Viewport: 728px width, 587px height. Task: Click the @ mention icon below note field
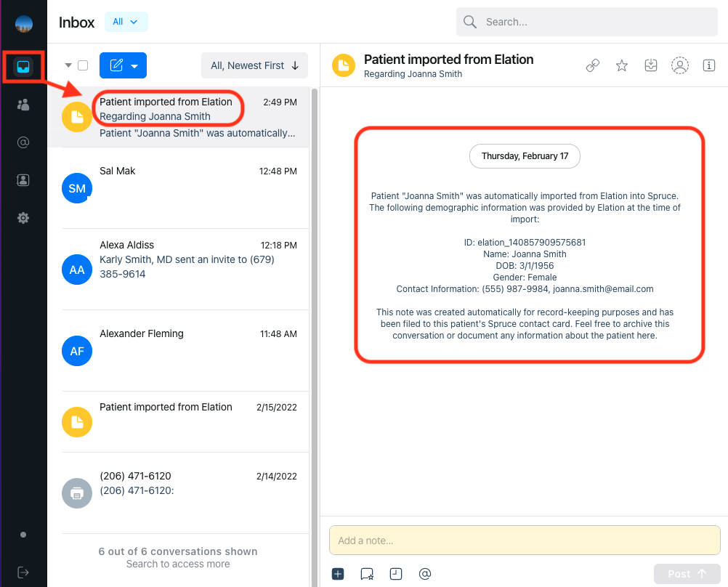[425, 574]
